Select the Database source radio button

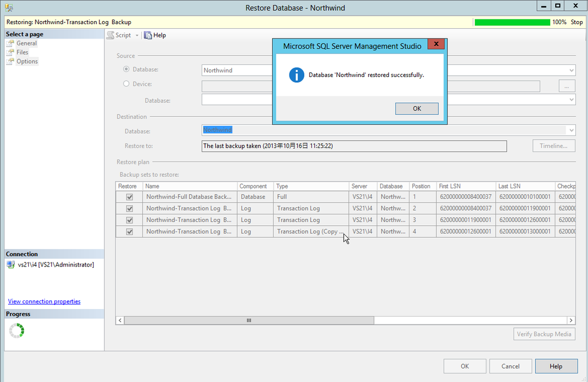click(x=126, y=70)
